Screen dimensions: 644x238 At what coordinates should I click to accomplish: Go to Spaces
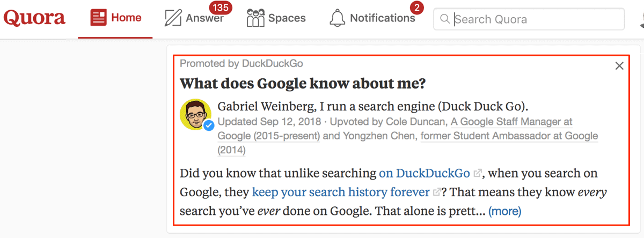tap(276, 18)
